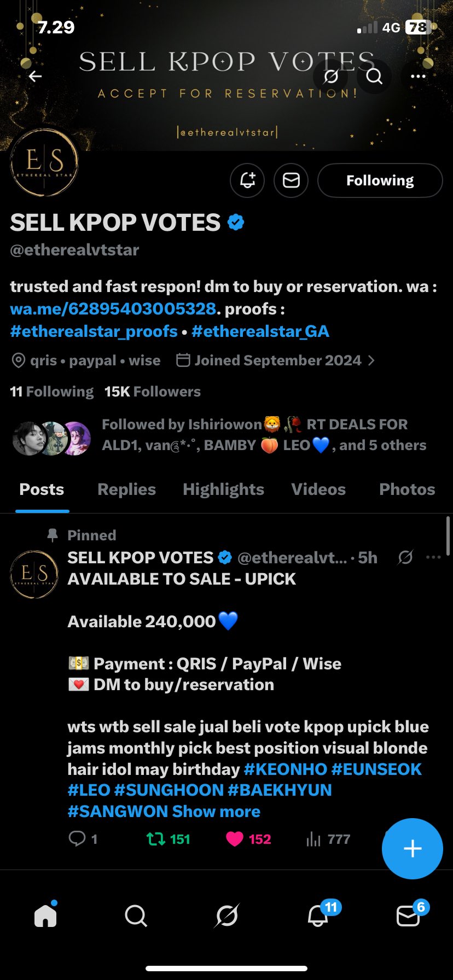Switch to the Replies tab

(x=126, y=489)
